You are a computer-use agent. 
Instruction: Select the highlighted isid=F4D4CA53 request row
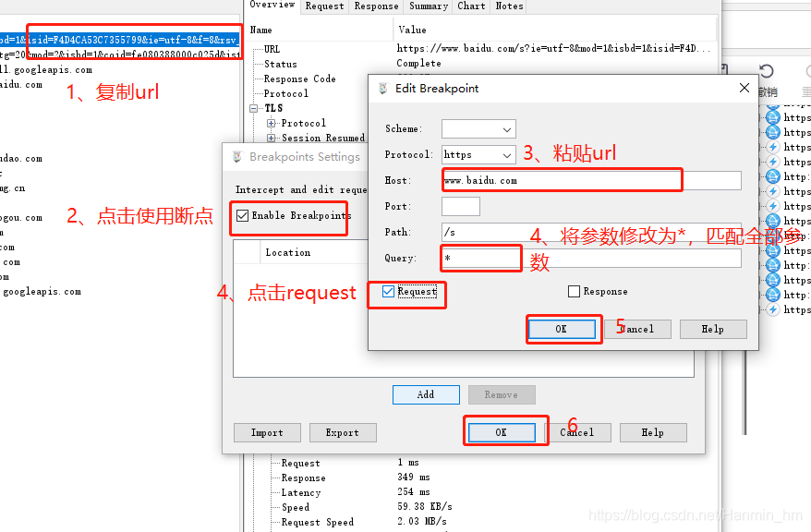(120, 40)
